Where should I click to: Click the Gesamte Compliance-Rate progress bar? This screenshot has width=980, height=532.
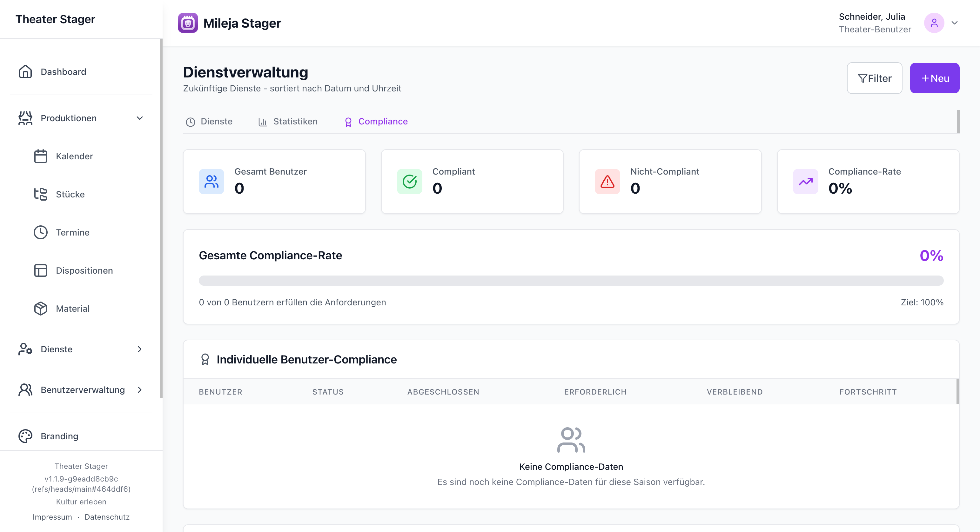[x=571, y=281]
